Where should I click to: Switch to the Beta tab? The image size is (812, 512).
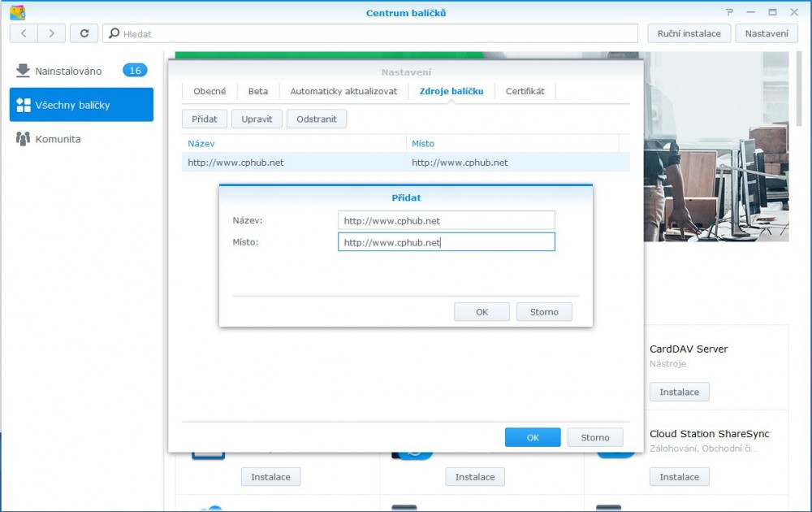(x=258, y=91)
